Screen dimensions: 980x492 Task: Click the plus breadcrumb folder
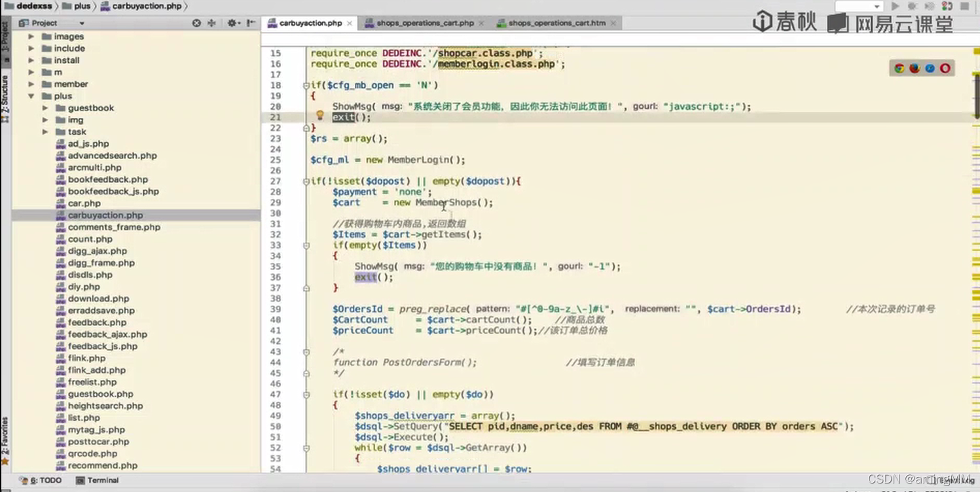(77, 6)
